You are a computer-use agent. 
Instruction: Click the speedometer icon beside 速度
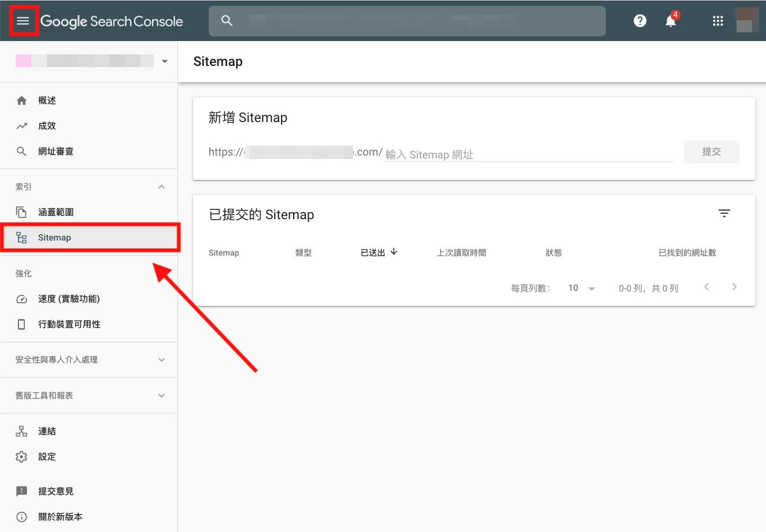[21, 299]
